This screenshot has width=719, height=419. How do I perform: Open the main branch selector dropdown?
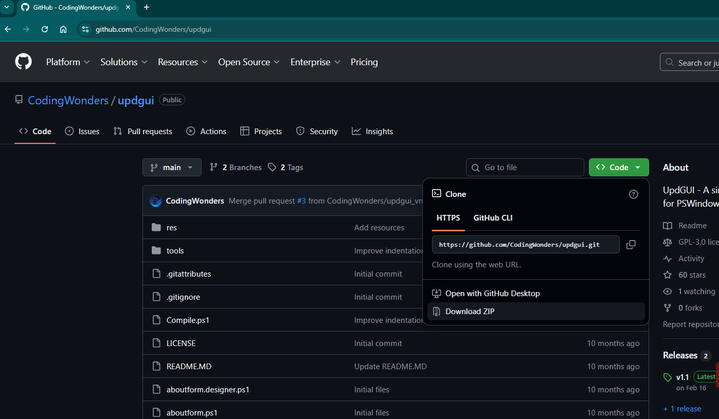coord(172,167)
